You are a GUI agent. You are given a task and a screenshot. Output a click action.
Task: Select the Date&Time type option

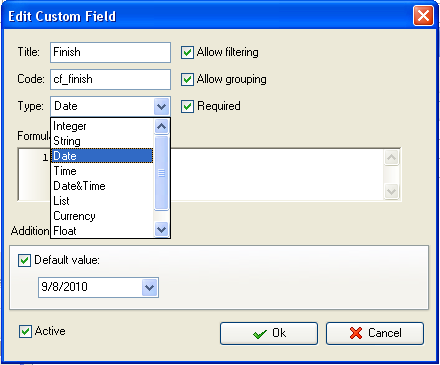[102, 186]
